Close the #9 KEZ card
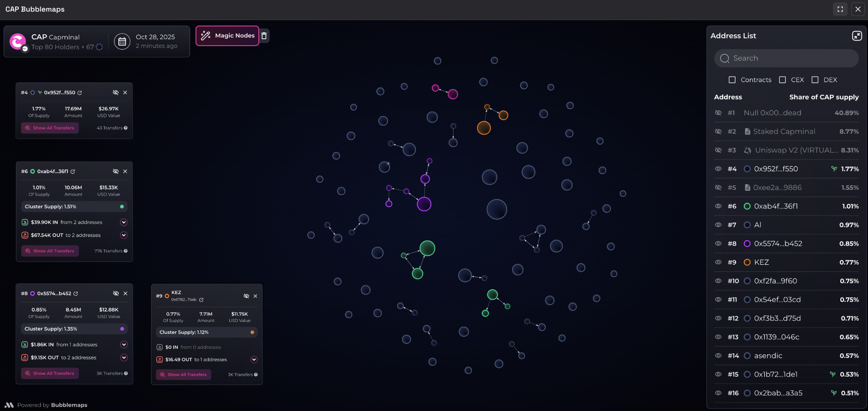Image resolution: width=868 pixels, height=411 pixels. 255,296
